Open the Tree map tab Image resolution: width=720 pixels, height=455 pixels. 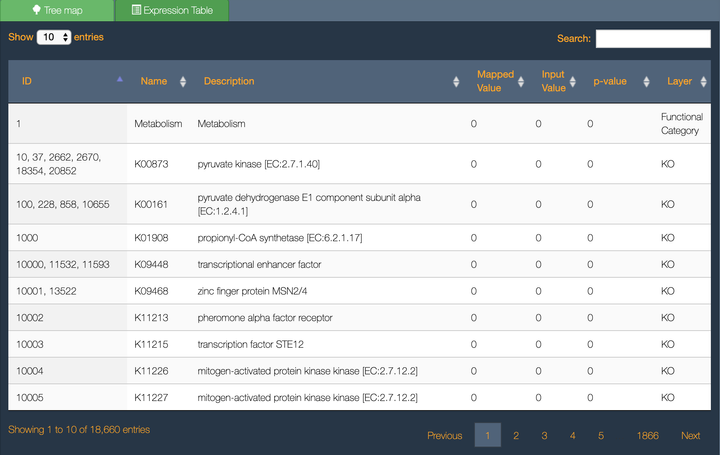point(57,10)
